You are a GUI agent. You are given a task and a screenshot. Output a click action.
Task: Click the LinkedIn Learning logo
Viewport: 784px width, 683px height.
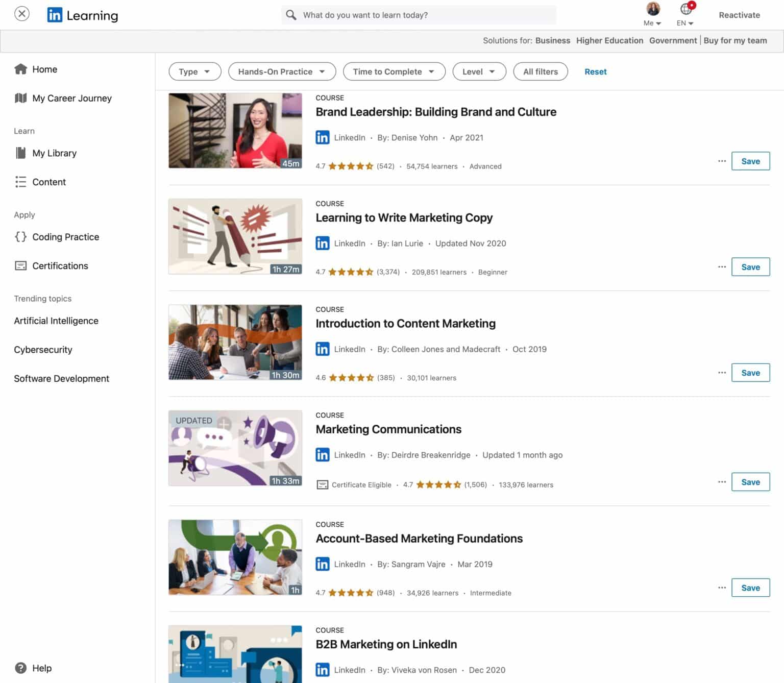tap(82, 15)
